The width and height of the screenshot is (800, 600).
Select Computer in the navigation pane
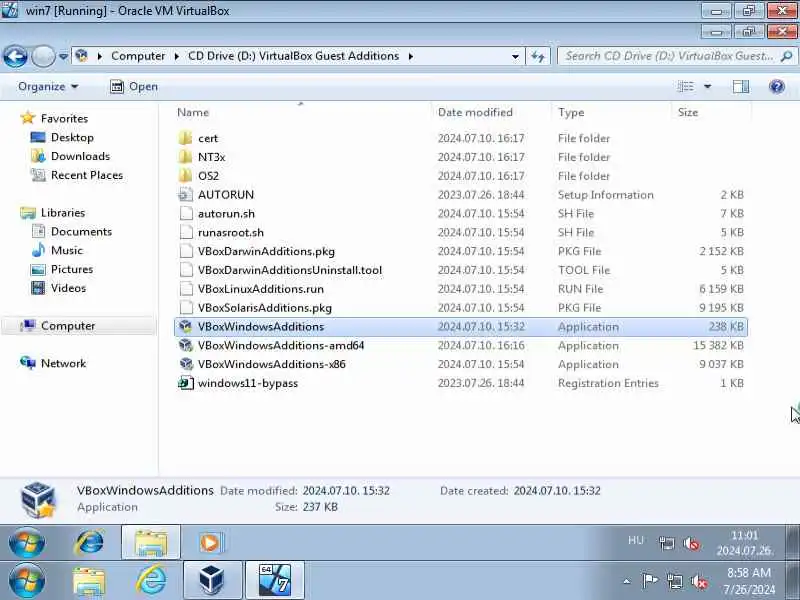tap(68, 326)
